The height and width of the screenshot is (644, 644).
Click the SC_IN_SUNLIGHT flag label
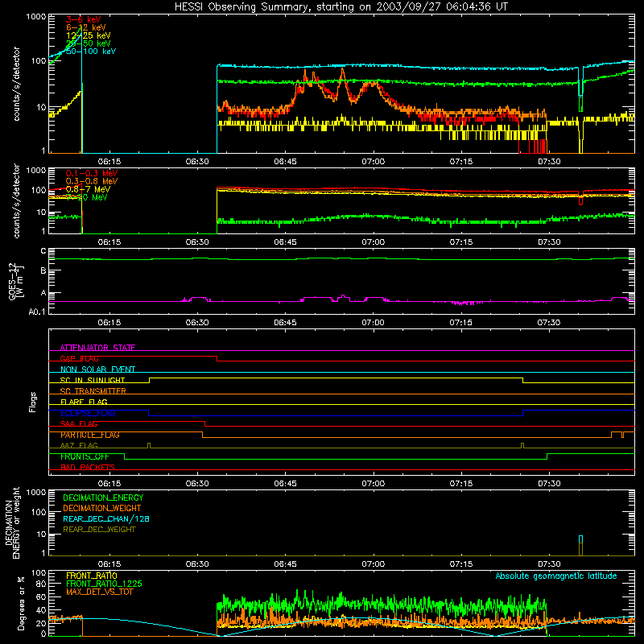coord(93,380)
